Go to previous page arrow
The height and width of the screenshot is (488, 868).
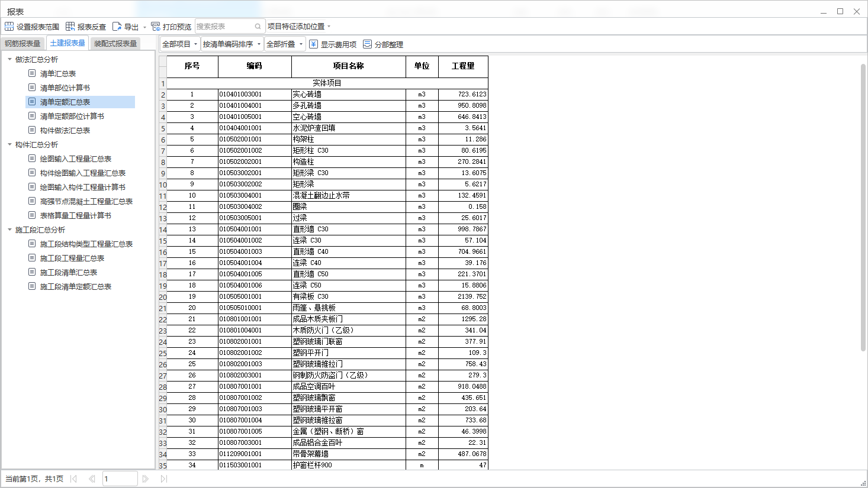(x=92, y=479)
